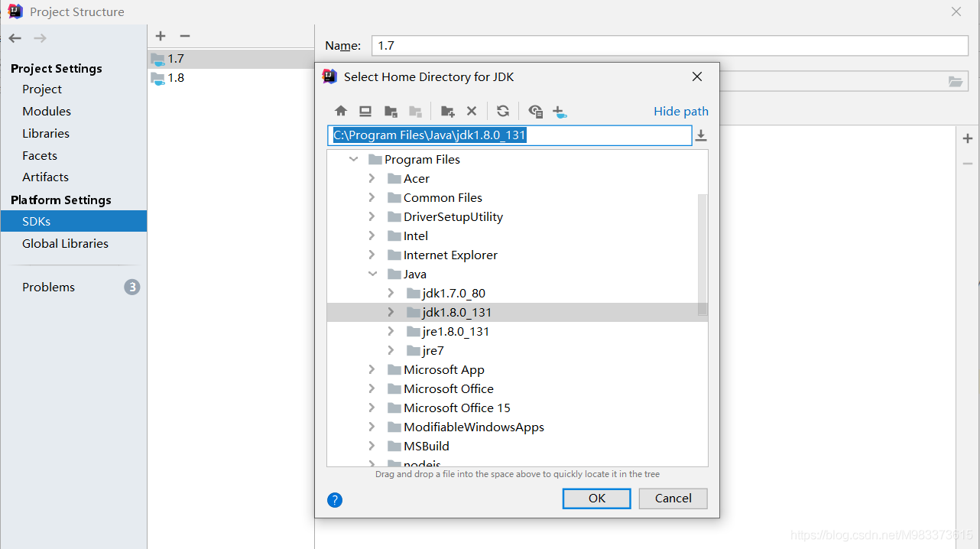Collapse the Java folder
980x549 pixels.
tap(372, 274)
